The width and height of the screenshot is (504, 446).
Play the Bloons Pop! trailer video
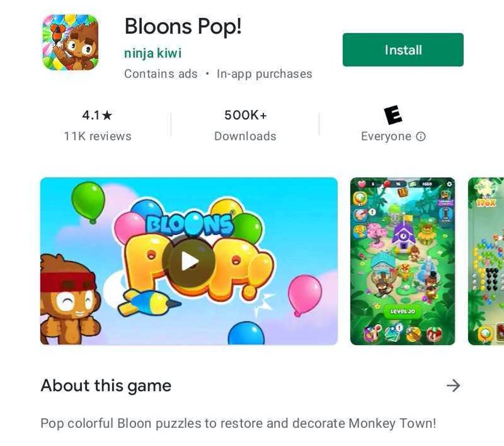(x=188, y=261)
